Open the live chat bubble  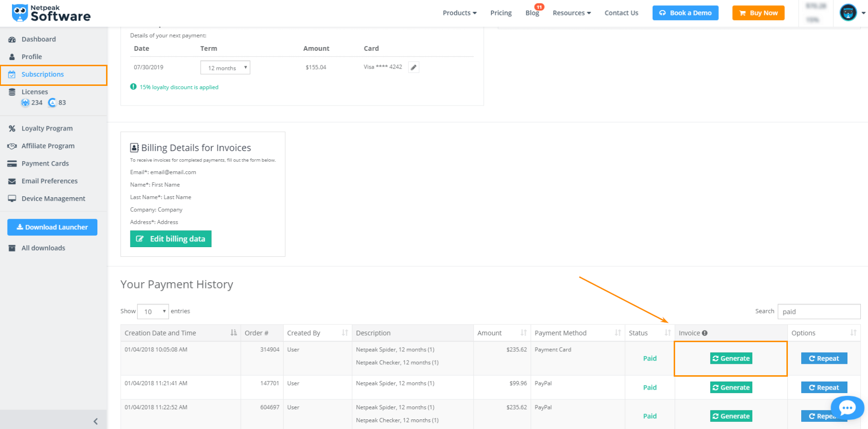tap(847, 408)
